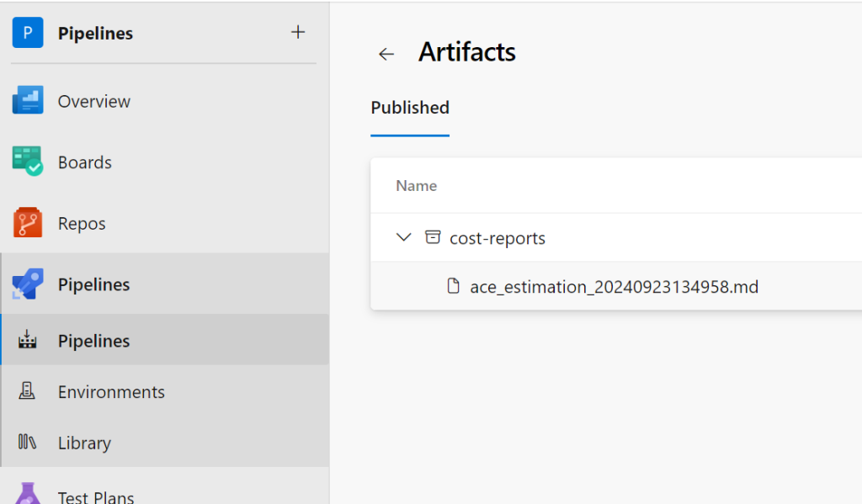Click the blue rocket Pipelines icon
This screenshot has width=862, height=504.
click(x=27, y=284)
